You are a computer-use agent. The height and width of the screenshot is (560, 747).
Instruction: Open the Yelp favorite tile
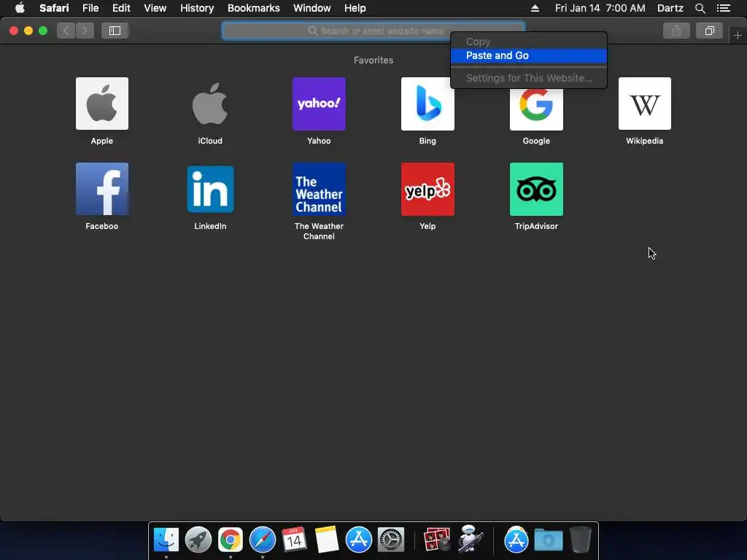(x=427, y=189)
